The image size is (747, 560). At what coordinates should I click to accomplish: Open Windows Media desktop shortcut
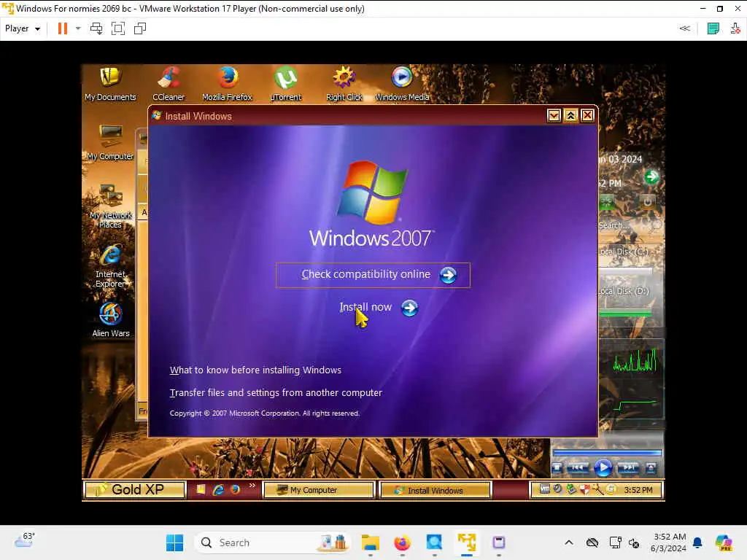(402, 84)
